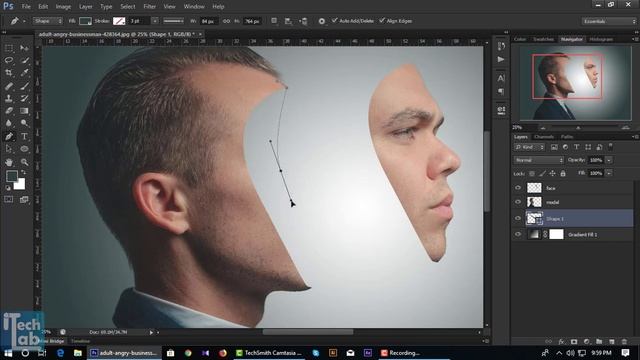Select the Blur tool

pos(9,123)
